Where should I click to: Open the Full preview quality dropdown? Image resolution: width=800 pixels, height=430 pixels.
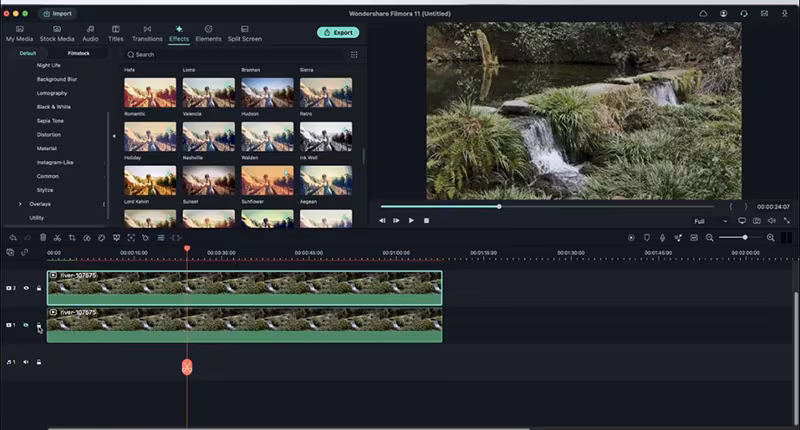[710, 221]
